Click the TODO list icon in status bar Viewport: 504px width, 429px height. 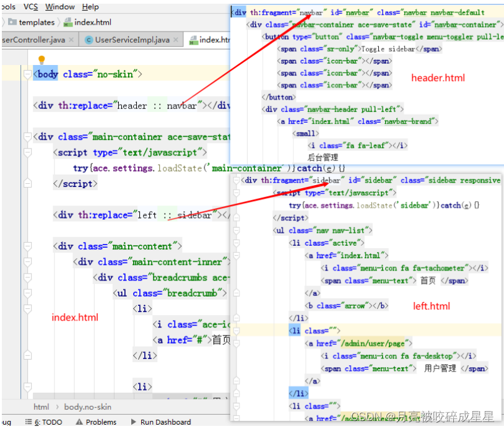point(28,422)
